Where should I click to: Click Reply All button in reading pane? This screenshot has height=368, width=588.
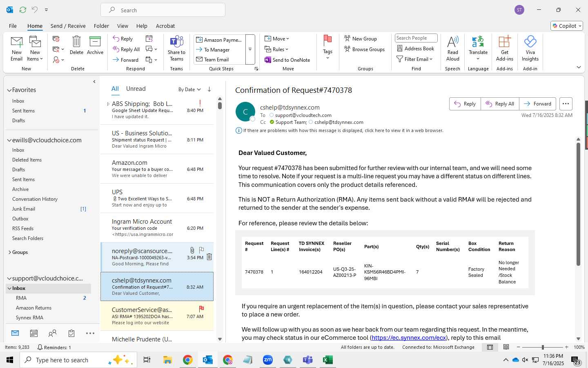pos(500,104)
